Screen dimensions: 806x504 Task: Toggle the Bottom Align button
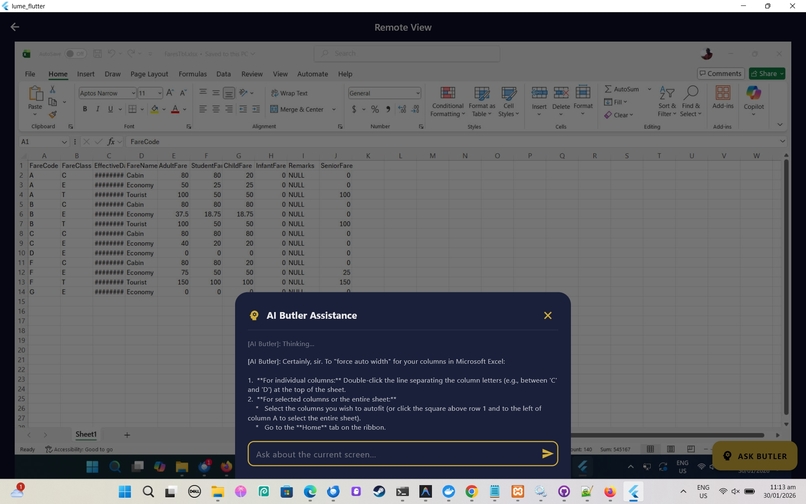click(229, 93)
